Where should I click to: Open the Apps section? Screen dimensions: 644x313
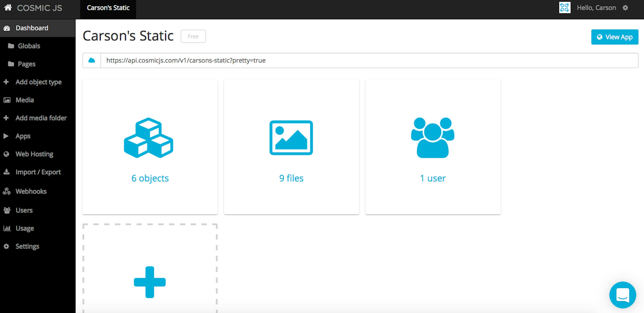tap(23, 136)
